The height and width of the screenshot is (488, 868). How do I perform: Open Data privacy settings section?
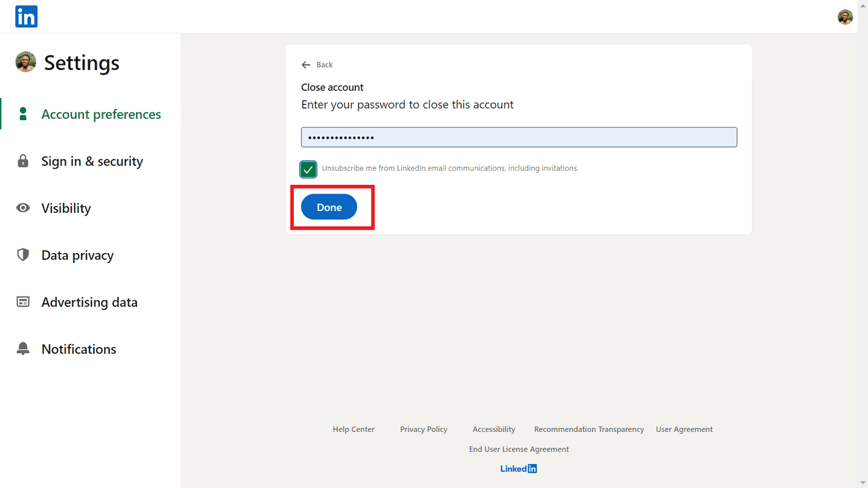(77, 255)
